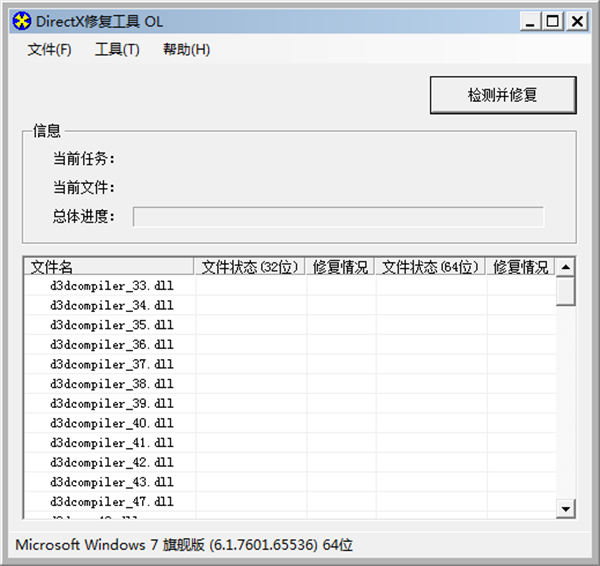The width and height of the screenshot is (600, 566).
Task: Click the 检测并修复 button
Action: (x=503, y=95)
